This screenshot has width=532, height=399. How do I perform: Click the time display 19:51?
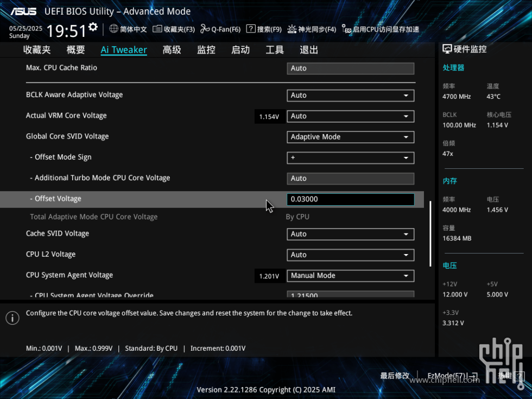(66, 31)
